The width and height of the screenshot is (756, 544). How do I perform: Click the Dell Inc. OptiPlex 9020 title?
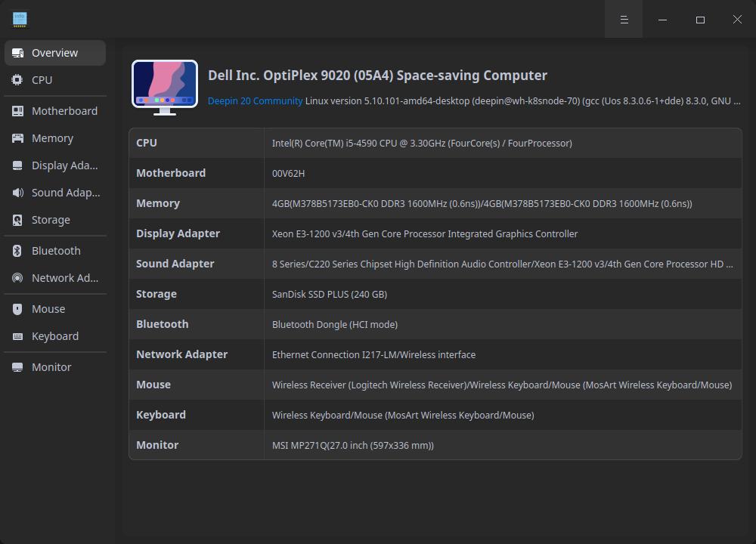(377, 76)
